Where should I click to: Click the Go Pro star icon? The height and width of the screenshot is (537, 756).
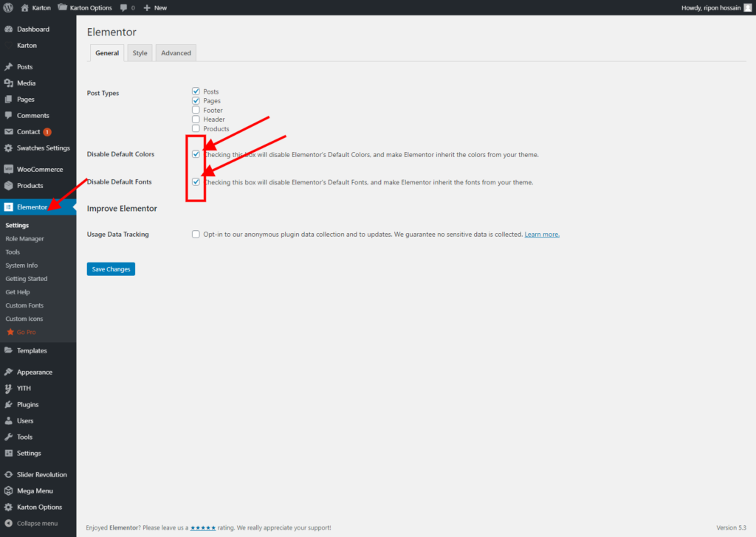[x=10, y=332]
